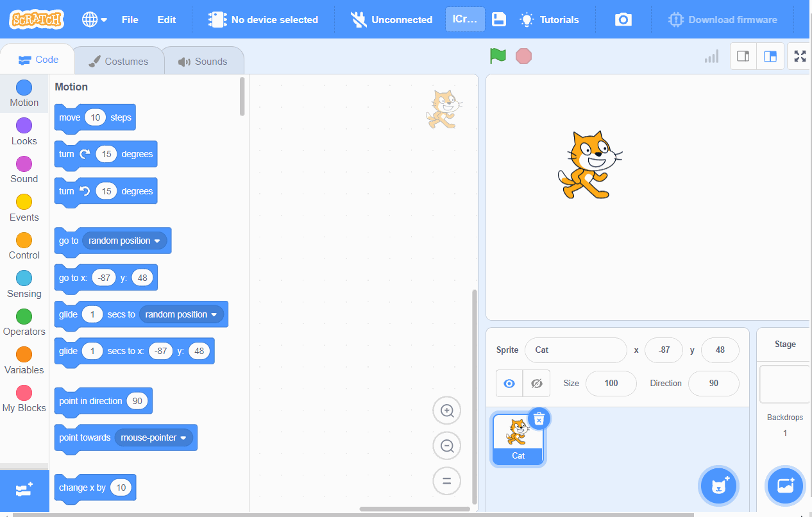The height and width of the screenshot is (517, 812).
Task: Open go to random position dropdown
Action: [x=124, y=241]
